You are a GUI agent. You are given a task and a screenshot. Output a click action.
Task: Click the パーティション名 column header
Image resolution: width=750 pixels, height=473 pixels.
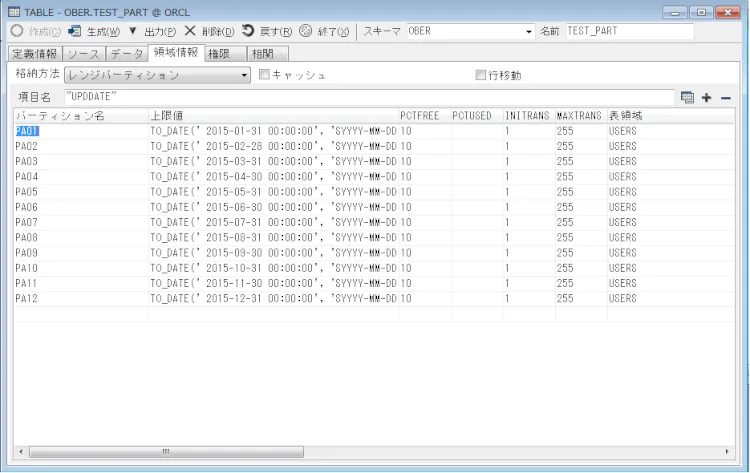click(81, 116)
